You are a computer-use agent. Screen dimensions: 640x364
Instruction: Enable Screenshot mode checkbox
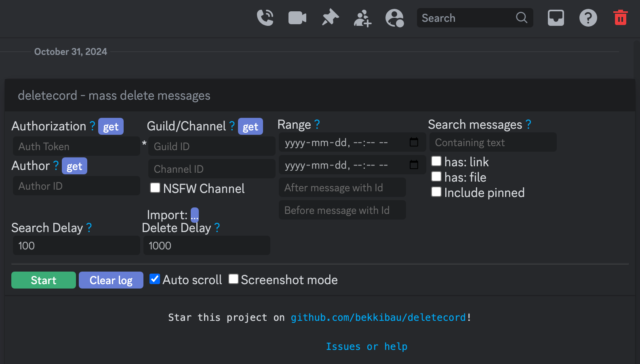(234, 279)
